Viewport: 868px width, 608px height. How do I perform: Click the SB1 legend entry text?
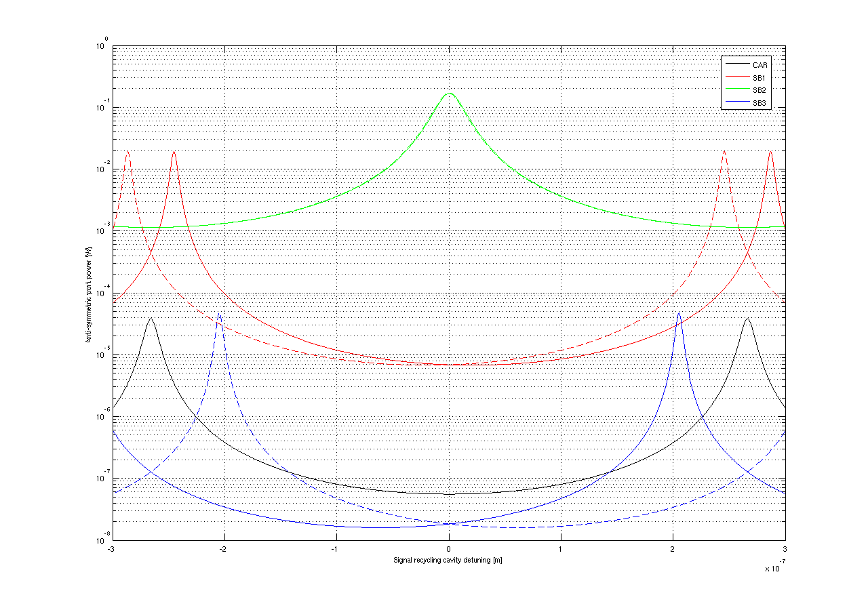(759, 78)
